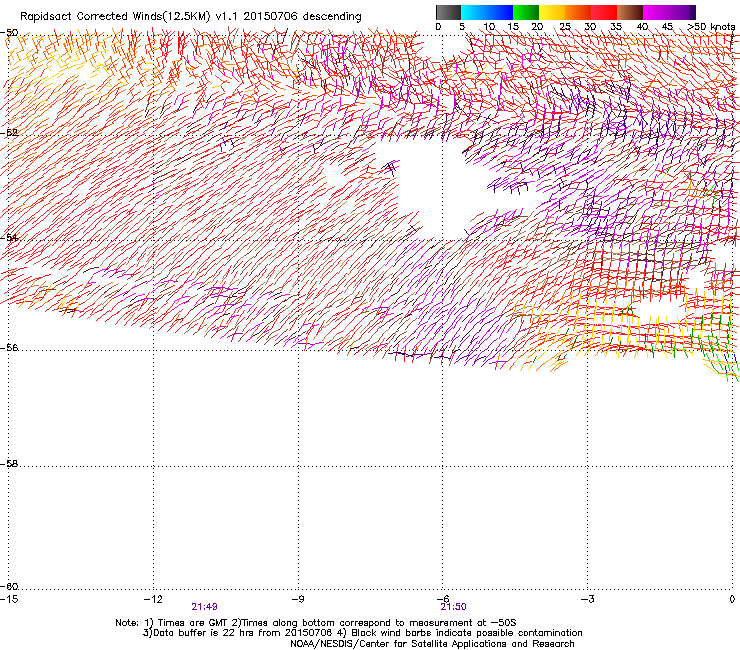Click the brown 35-40 knots legend segment
The image size is (740, 650).
(630, 12)
